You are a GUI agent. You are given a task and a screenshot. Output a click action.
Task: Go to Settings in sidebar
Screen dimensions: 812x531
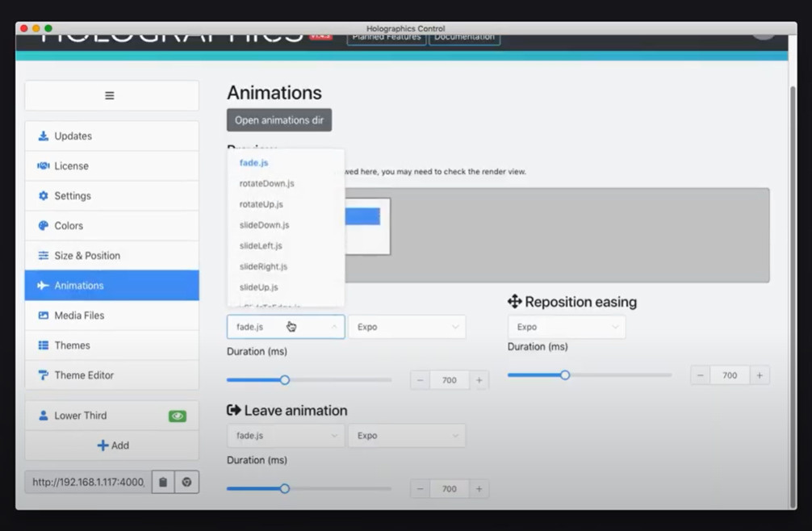[x=111, y=196]
